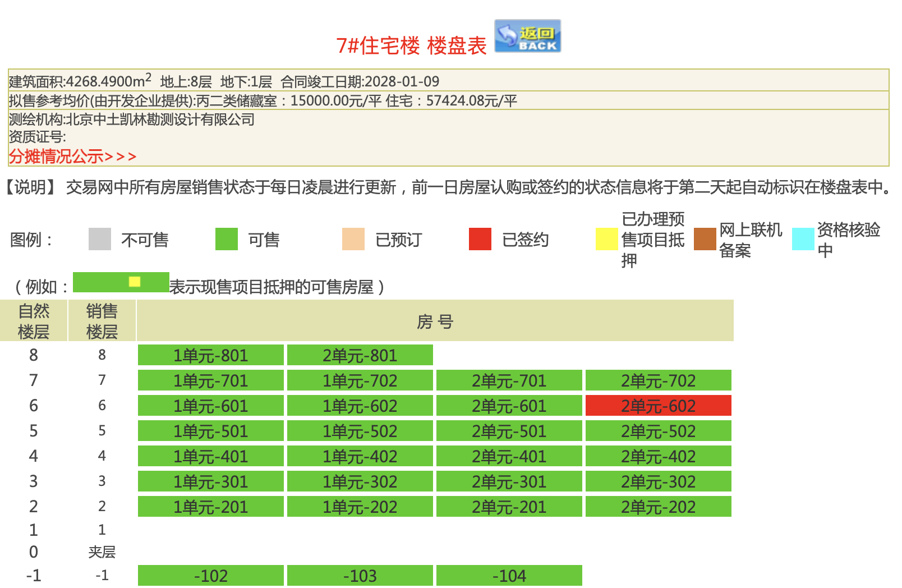Click the 7#住宅楼 楼盘表 title
The image size is (902, 588).
(411, 45)
